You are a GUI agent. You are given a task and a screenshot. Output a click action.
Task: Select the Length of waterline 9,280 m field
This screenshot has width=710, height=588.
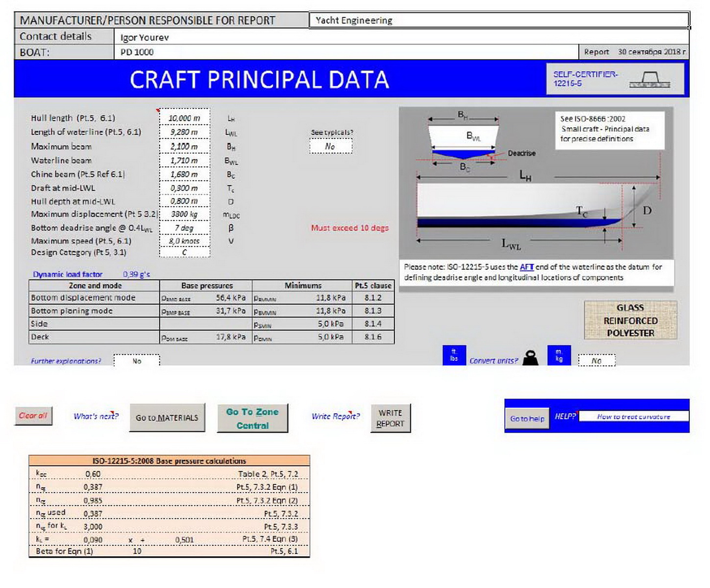[x=185, y=132]
